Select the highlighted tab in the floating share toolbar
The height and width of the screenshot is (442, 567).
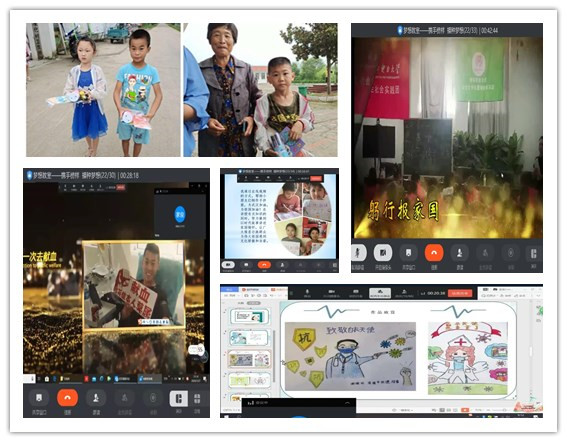tap(380, 293)
